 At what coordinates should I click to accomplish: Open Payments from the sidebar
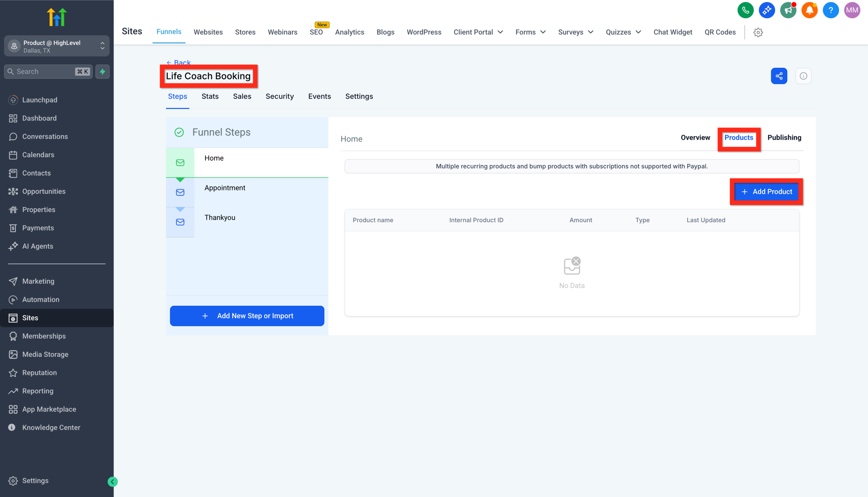coord(13,228)
